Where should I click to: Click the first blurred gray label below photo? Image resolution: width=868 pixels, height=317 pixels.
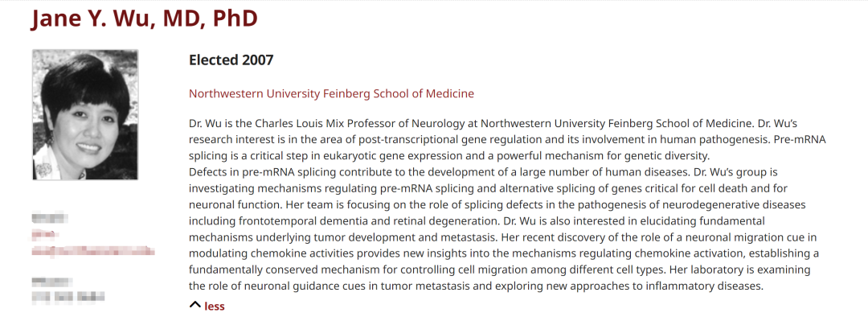click(49, 218)
